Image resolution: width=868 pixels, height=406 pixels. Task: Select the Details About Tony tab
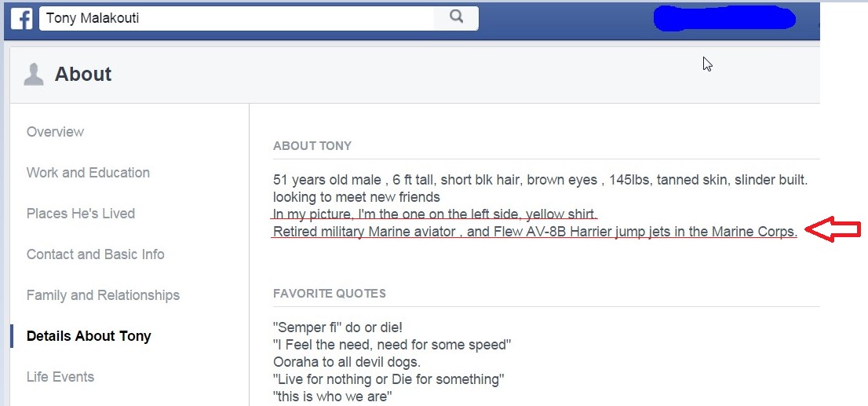click(89, 336)
